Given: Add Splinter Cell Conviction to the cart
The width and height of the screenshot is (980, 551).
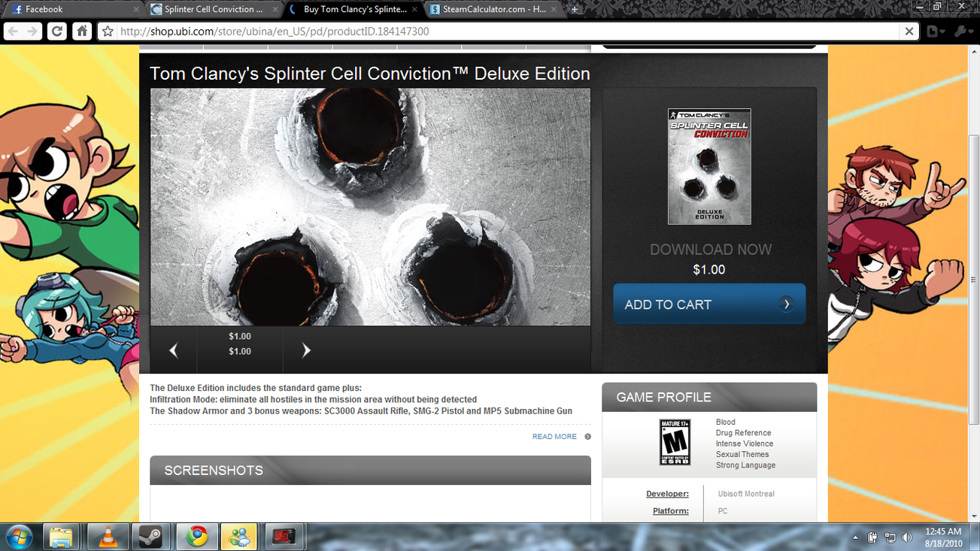Looking at the screenshot, I should [708, 304].
